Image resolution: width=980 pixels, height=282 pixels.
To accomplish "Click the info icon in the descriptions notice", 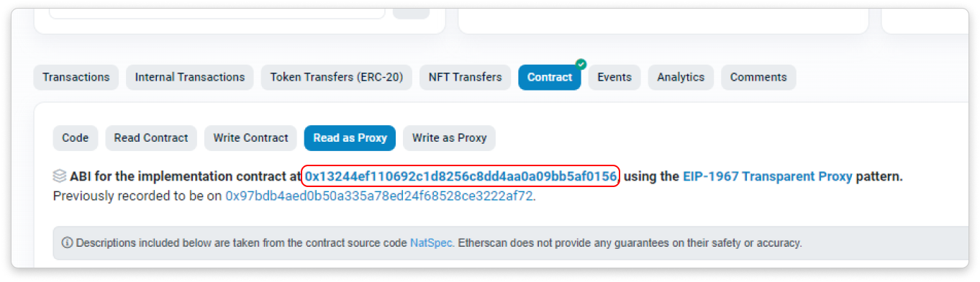I will tap(68, 243).
